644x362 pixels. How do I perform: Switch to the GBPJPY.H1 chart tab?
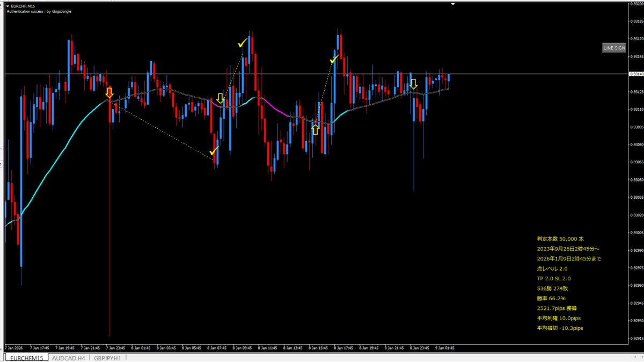[x=107, y=358]
